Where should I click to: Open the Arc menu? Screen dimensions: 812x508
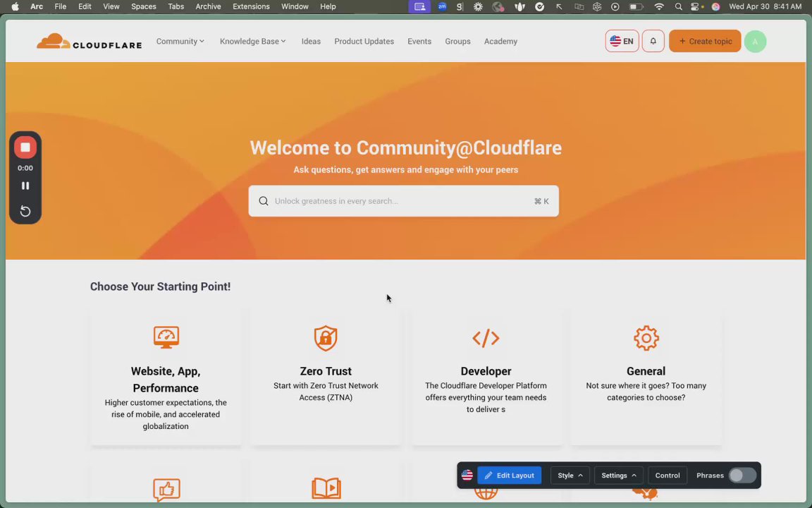[36, 7]
